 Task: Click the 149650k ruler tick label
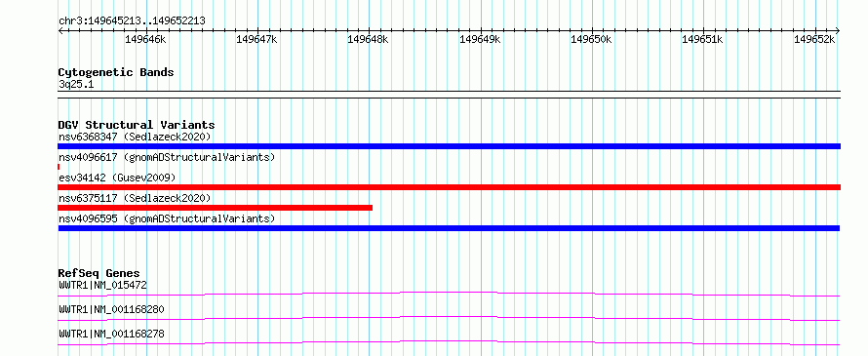591,39
